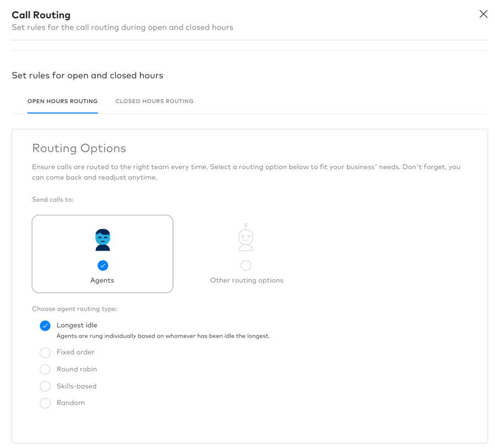
Task: Choose Longest idle routing type
Action: (45, 326)
